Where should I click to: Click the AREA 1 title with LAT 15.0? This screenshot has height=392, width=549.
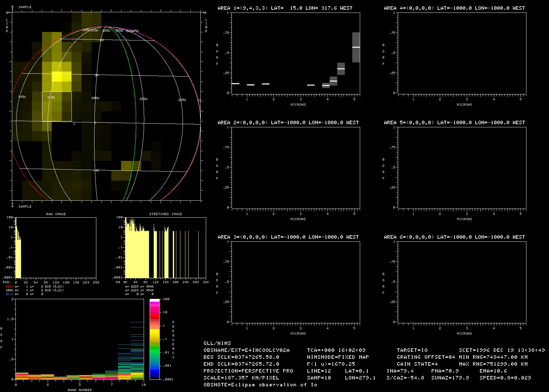point(285,8)
